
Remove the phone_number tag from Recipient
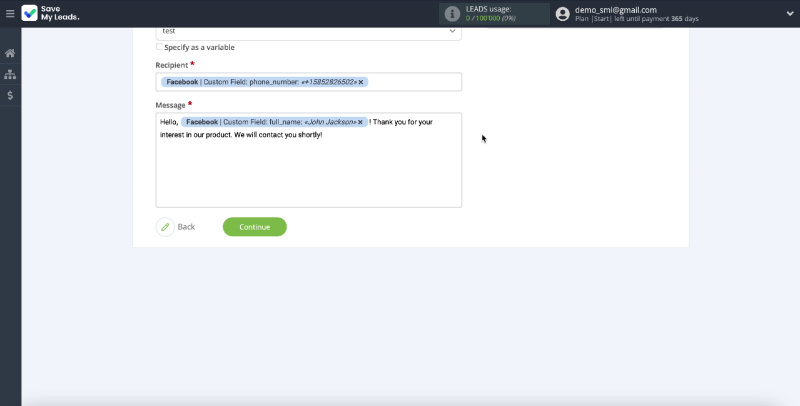click(x=361, y=82)
